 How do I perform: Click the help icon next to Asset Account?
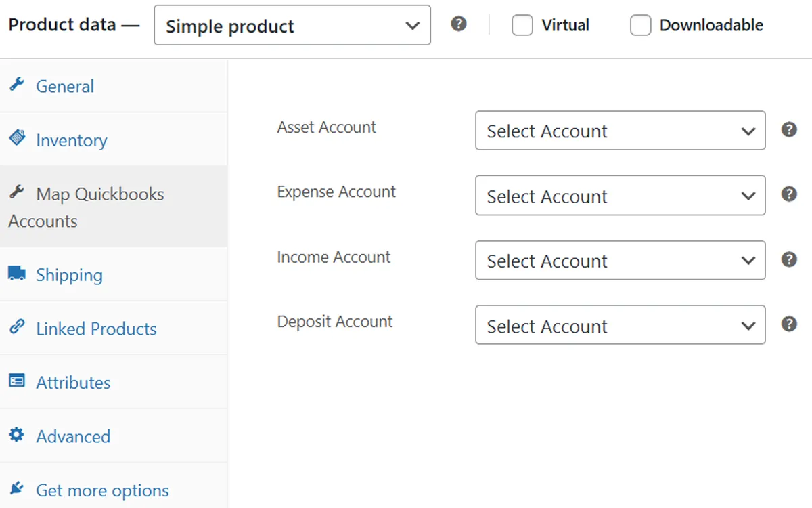tap(789, 129)
